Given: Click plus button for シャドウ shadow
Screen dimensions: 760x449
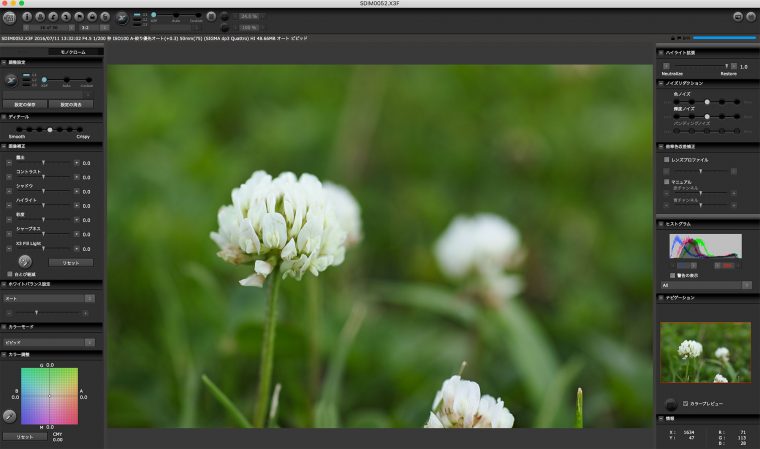Looking at the screenshot, I should 77,192.
